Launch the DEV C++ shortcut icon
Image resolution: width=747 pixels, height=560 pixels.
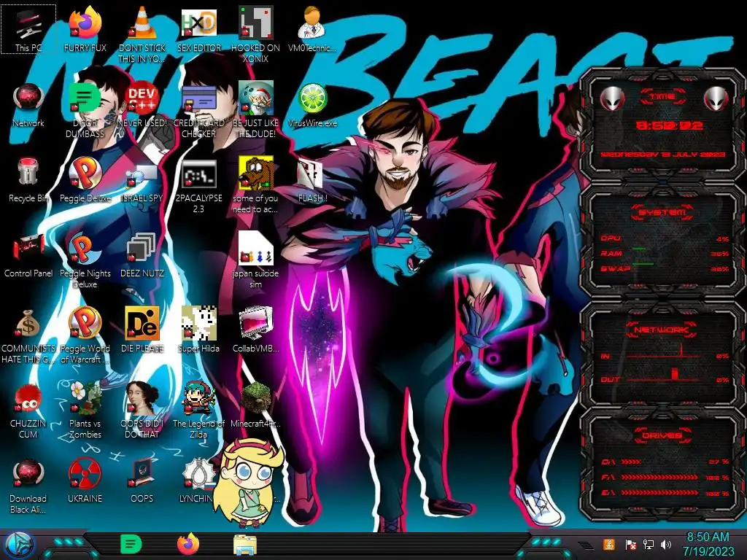(142, 105)
